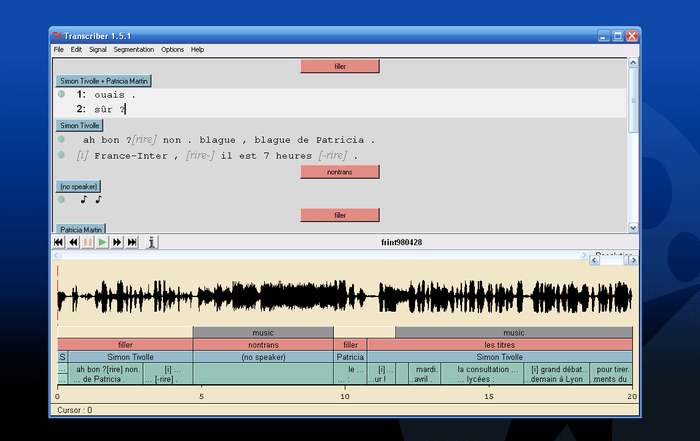Click green bullet before 'ah bon' line
The image size is (700, 441).
[61, 140]
